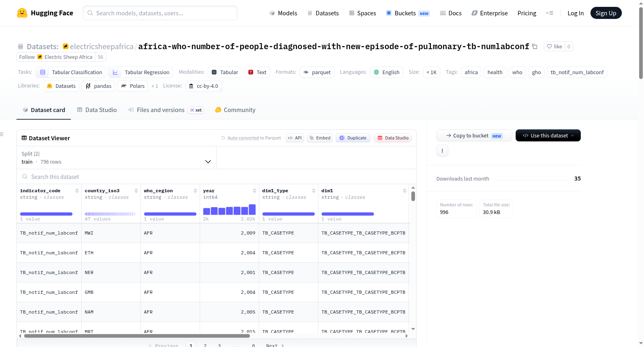Click the Size tag labeled < 1K

click(431, 72)
